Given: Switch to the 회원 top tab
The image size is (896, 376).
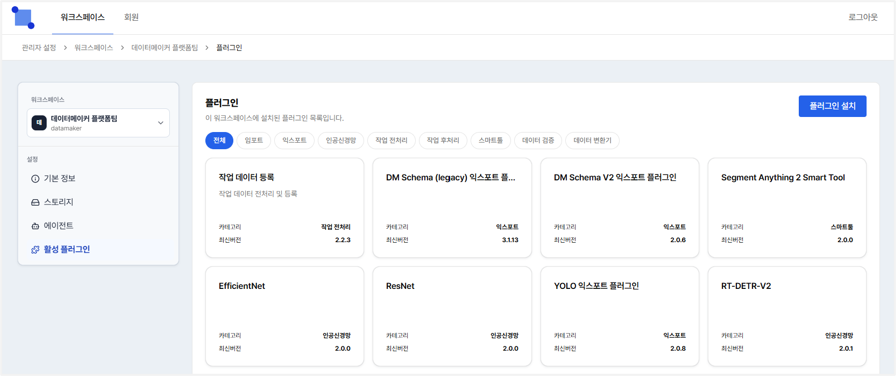Looking at the screenshot, I should coord(131,17).
